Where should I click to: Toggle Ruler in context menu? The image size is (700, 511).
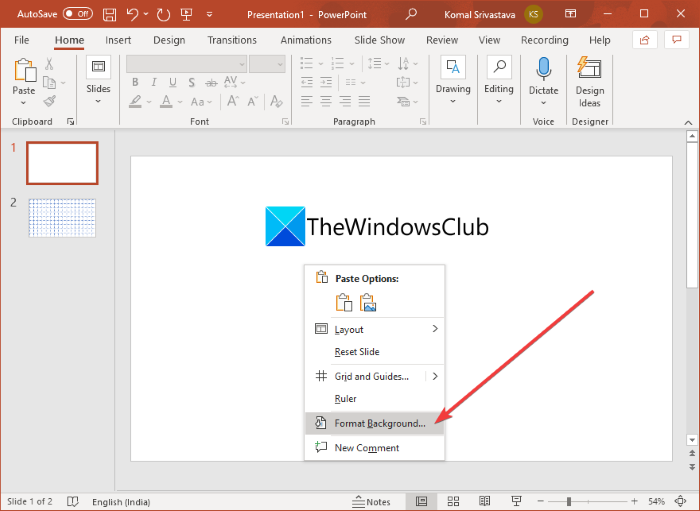pos(374,399)
